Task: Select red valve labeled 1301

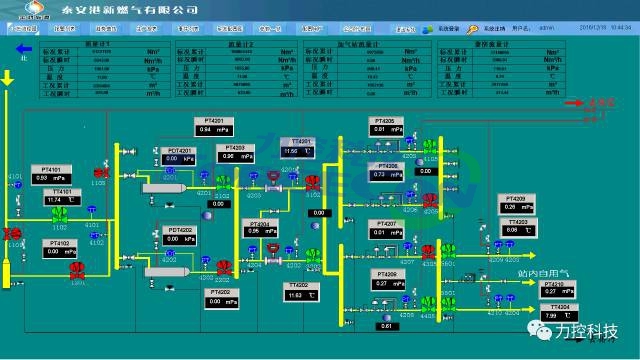Action: pos(77,271)
